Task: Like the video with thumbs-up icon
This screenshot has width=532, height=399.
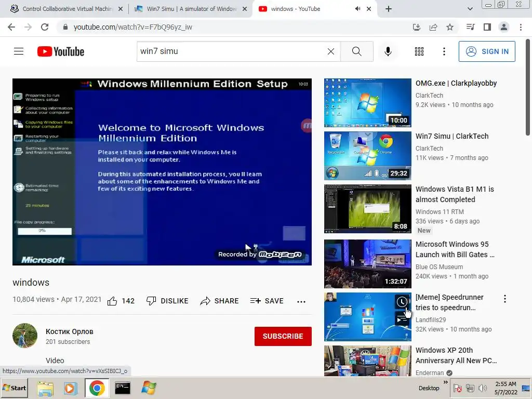Action: coord(112,301)
